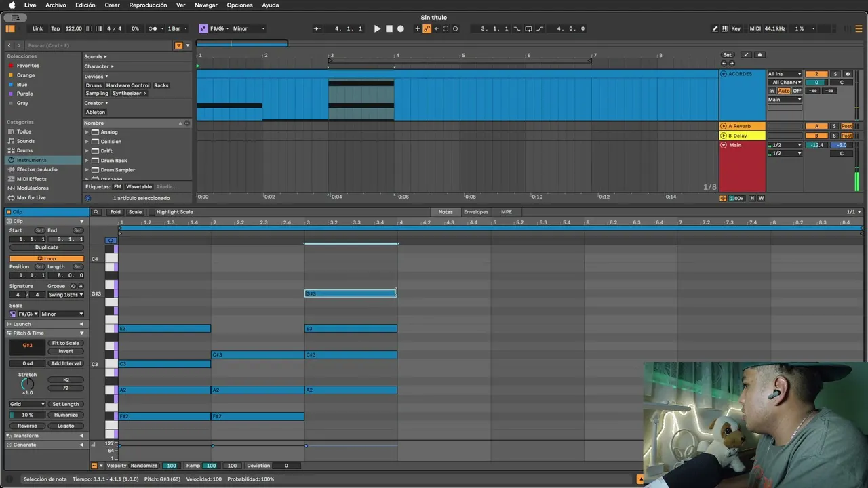The width and height of the screenshot is (868, 488).
Task: Open the All Ins input dropdown
Action: 785,74
